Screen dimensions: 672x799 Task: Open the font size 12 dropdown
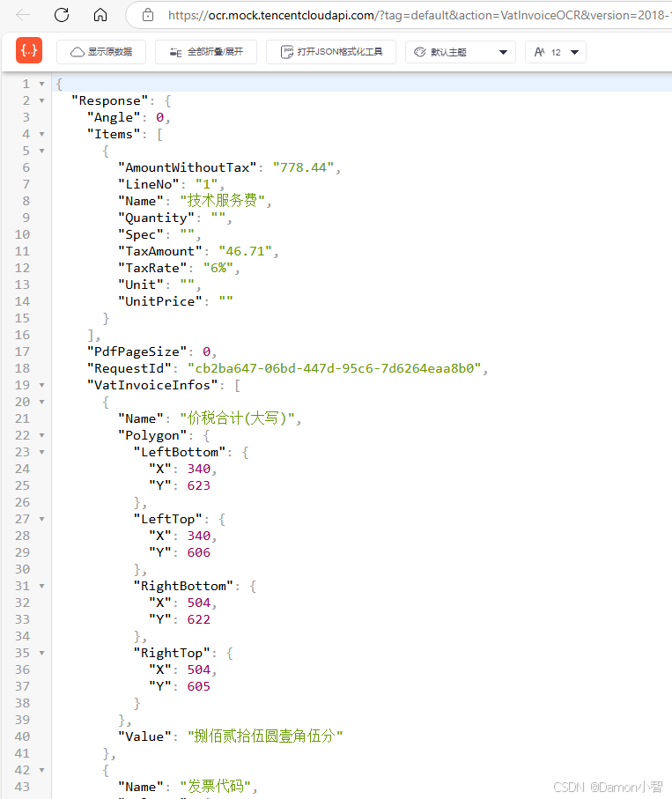pyautogui.click(x=556, y=52)
